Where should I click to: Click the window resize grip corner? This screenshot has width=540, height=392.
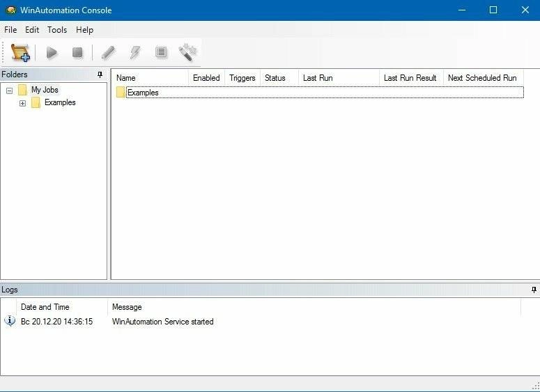(536, 387)
